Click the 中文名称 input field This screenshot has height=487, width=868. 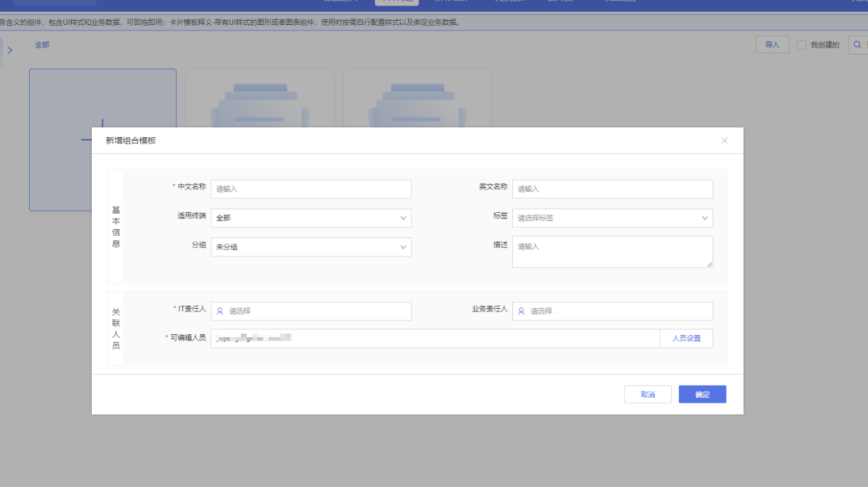[x=311, y=189]
